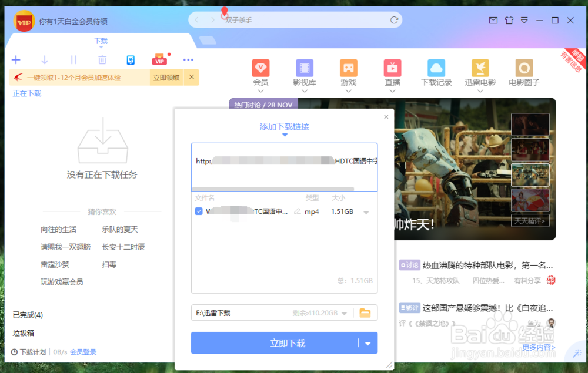The width and height of the screenshot is (588, 373).
Task: Open the 热血沸腾的特种部队电影 discussion
Action: point(487,266)
